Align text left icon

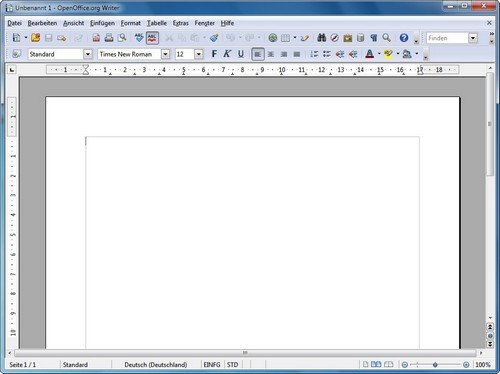click(258, 54)
